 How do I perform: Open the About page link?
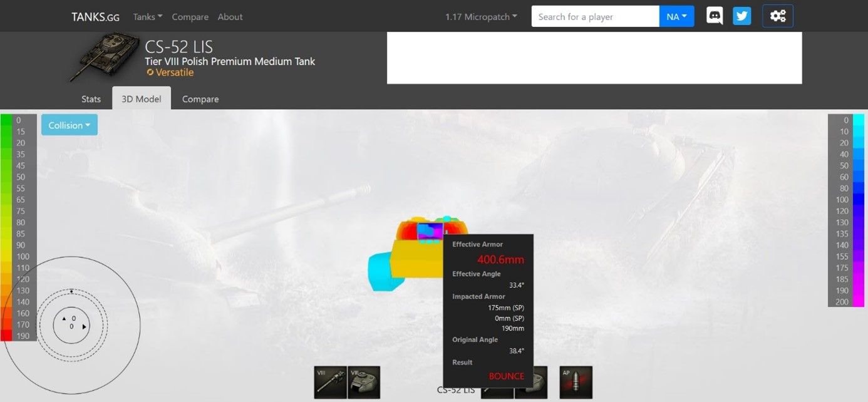tap(230, 17)
